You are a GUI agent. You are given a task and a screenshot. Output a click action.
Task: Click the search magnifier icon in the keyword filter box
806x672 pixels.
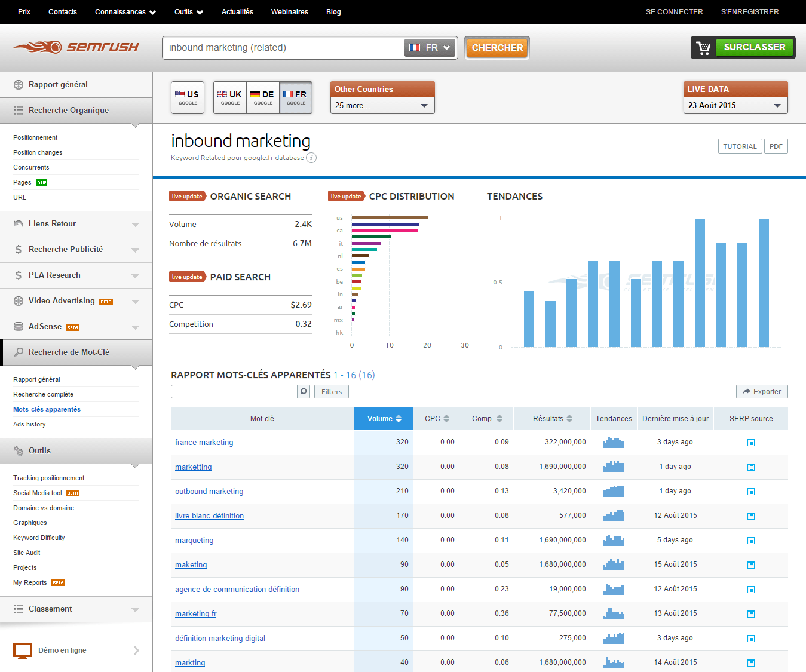click(304, 392)
